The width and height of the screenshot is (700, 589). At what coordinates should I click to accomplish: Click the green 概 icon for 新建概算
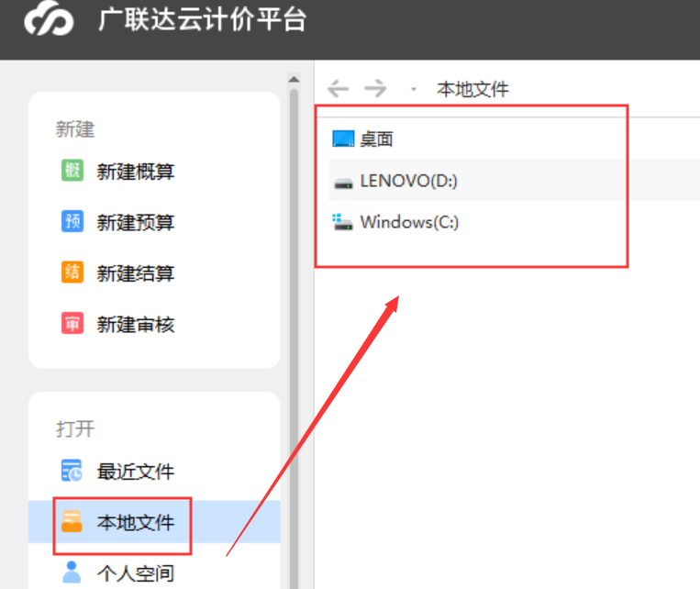point(72,171)
